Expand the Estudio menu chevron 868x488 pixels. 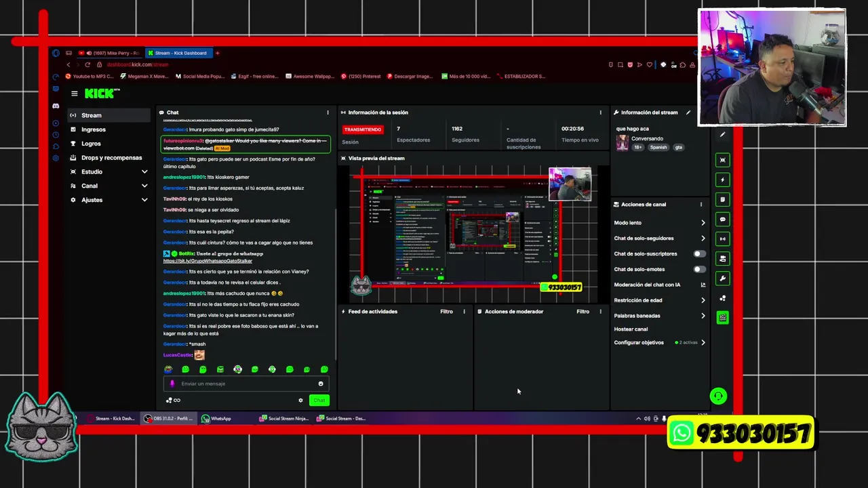tap(144, 172)
